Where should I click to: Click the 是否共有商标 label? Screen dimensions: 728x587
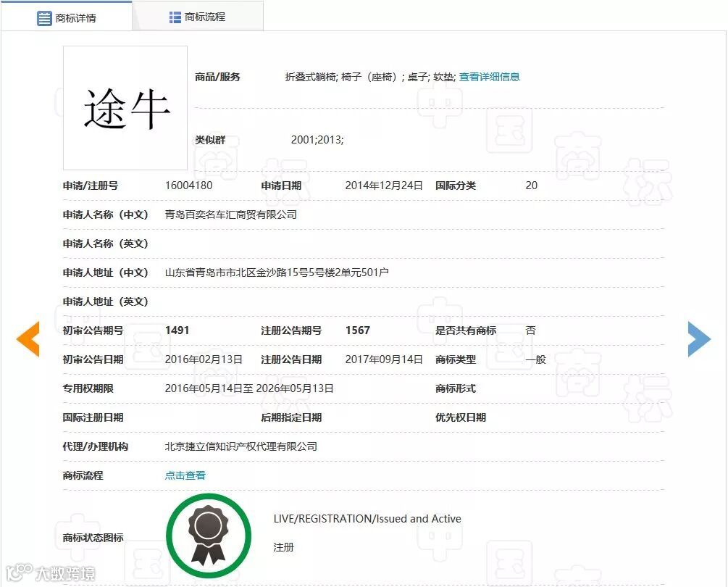click(466, 330)
